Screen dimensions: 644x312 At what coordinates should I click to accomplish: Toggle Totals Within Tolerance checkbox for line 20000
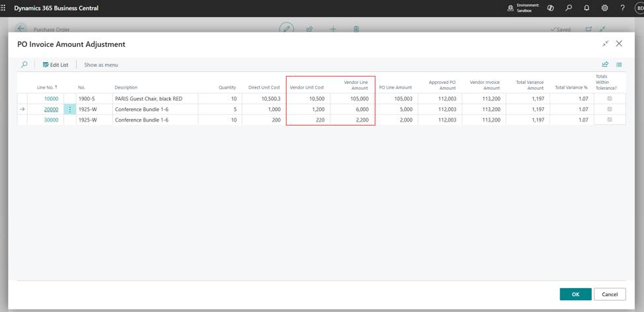(x=610, y=109)
